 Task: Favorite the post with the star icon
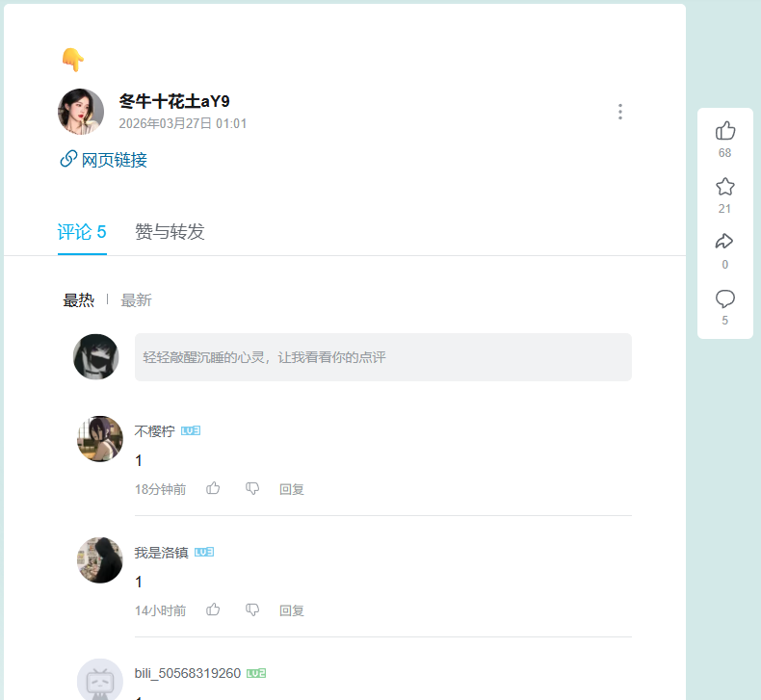[725, 187]
